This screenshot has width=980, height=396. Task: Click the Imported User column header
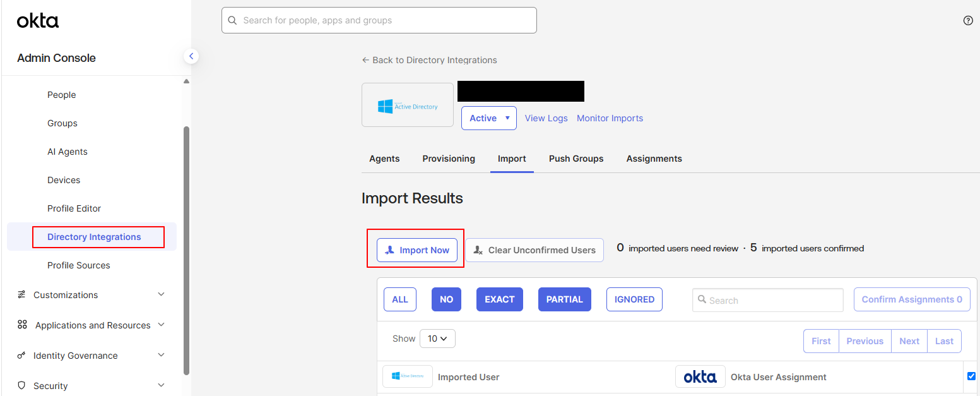[469, 377]
